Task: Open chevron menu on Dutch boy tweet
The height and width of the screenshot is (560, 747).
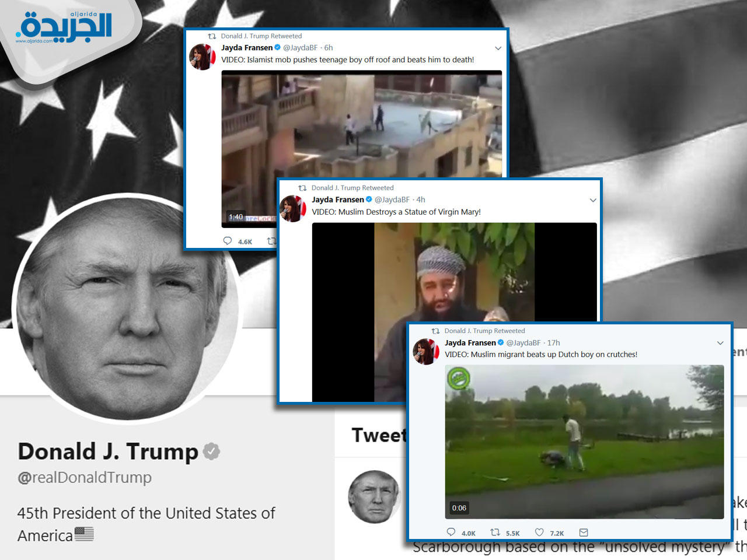Action: coord(720,343)
